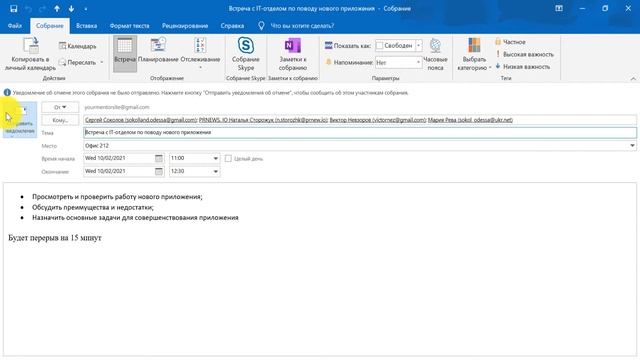Open the end date calendar picker
Image resolution: width=640 pixels, height=360 pixels.
point(159,171)
